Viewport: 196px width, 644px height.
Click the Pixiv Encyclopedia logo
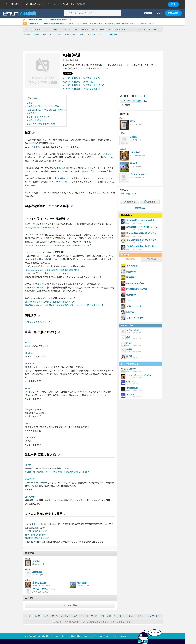coord(20,14)
